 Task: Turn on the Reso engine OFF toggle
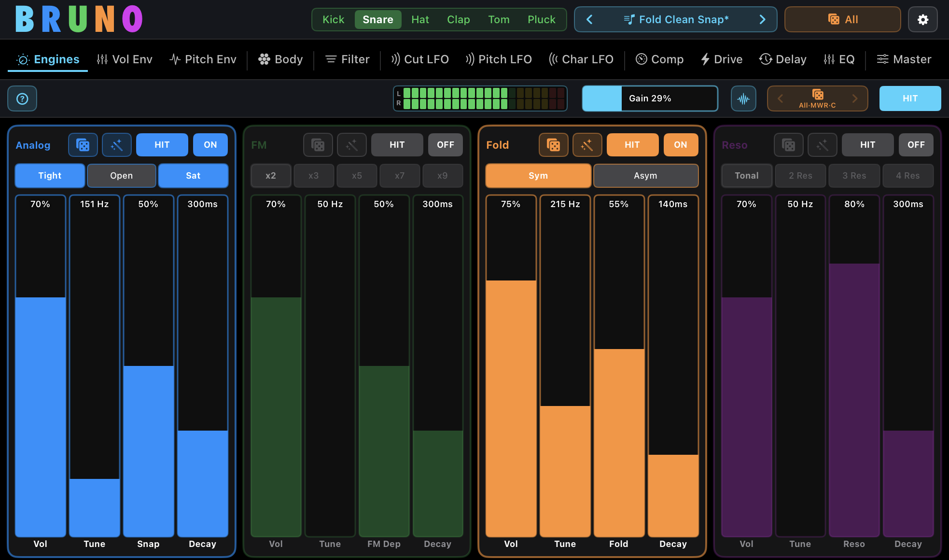(916, 145)
